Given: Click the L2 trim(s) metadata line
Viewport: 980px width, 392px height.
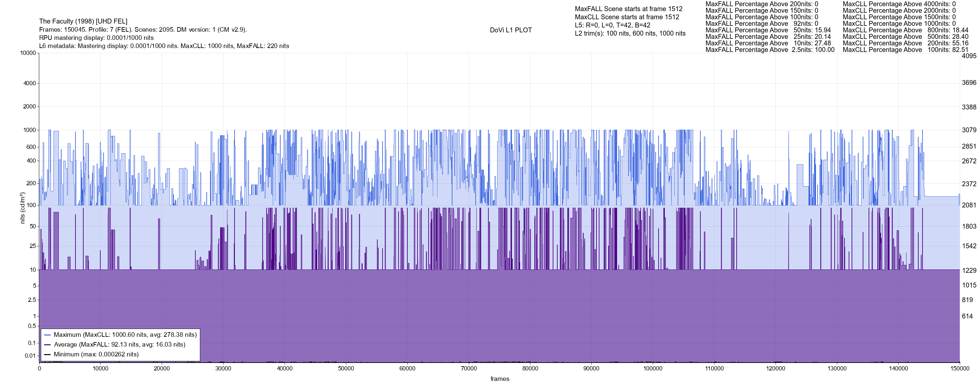Looking at the screenshot, I should click(x=630, y=34).
